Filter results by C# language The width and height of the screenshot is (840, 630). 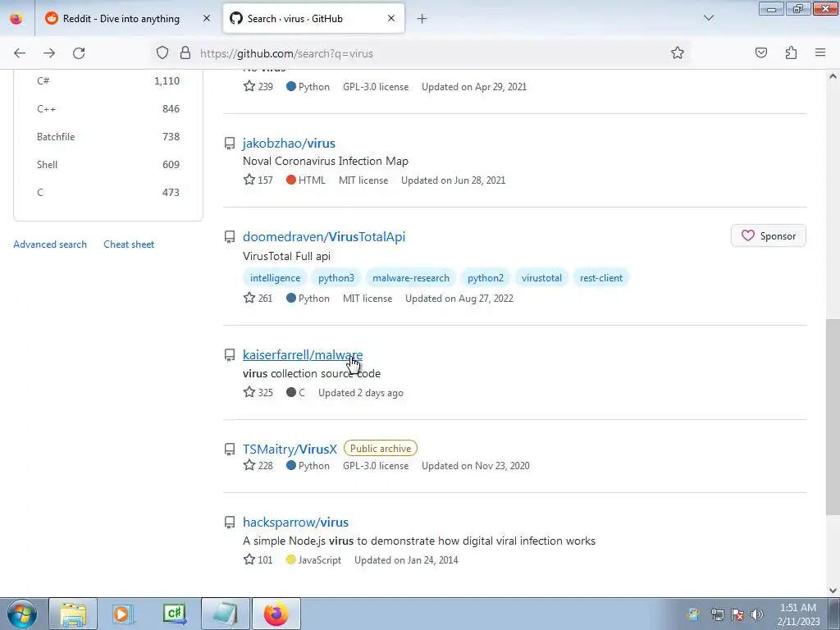tap(108, 81)
